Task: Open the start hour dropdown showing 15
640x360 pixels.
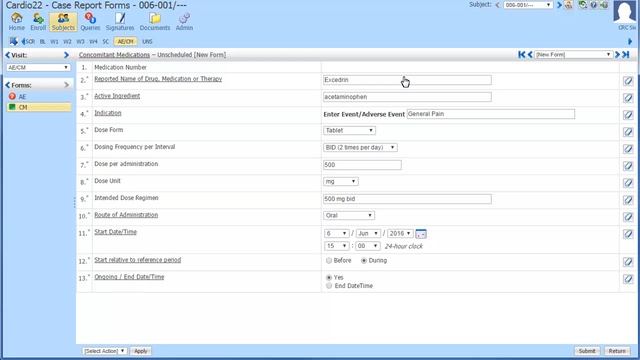Action: 337,246
